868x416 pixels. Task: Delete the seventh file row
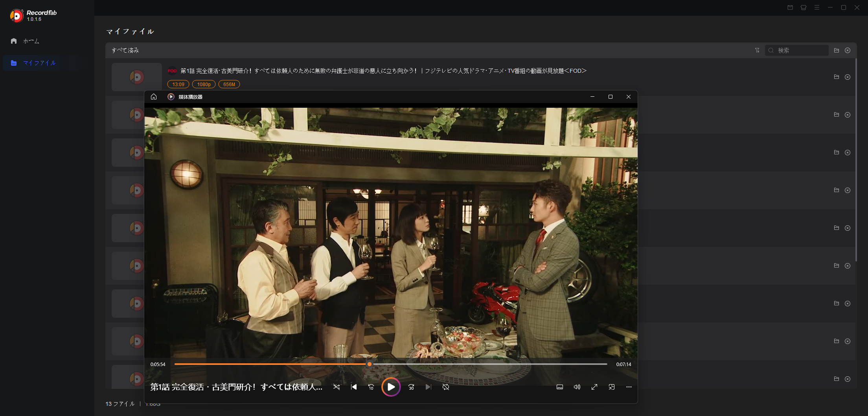848,304
